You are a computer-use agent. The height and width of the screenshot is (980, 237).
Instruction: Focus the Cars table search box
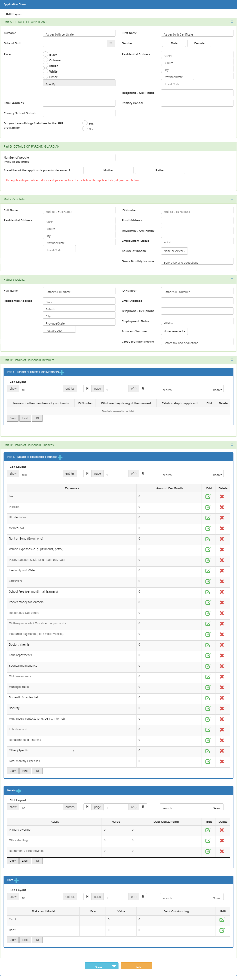pos(184,897)
